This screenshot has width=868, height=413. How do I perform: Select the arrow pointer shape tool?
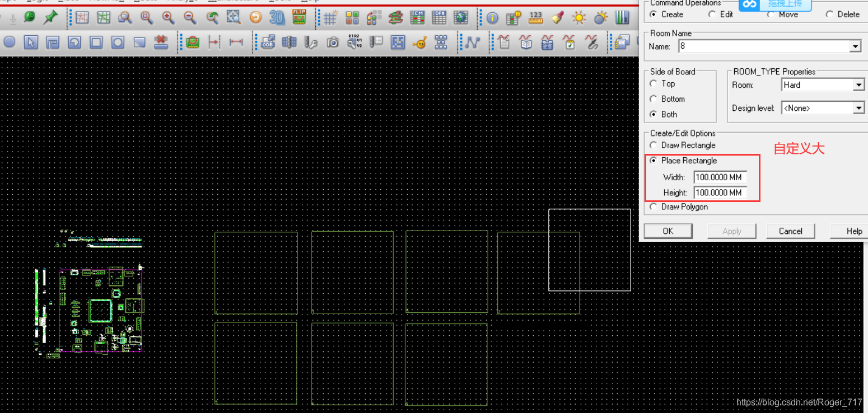[31, 42]
